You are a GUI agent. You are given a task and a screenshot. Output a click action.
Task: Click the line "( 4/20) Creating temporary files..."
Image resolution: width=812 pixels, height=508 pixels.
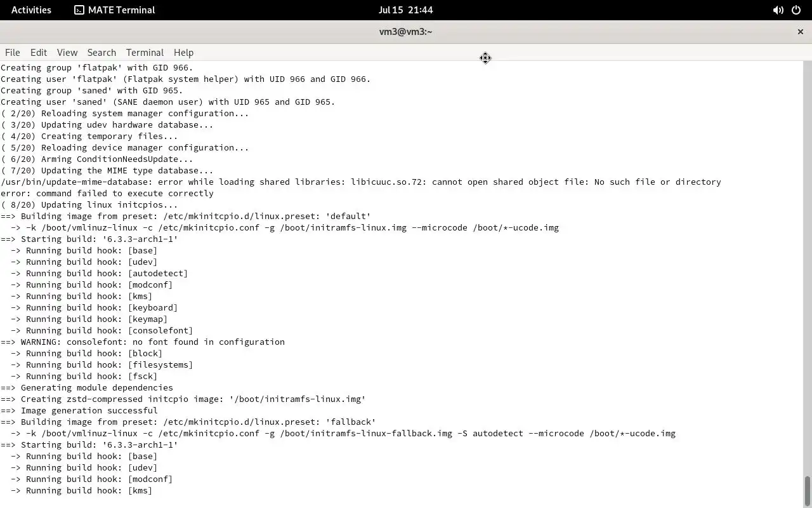(89, 136)
